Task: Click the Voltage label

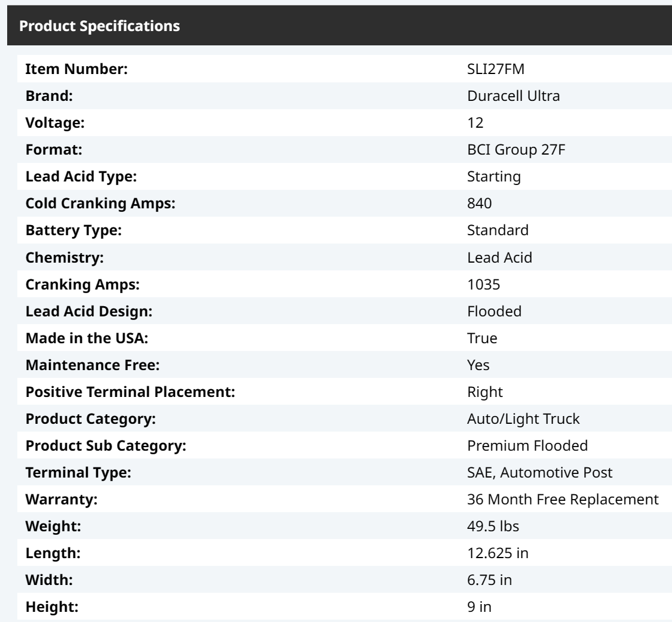Action: click(55, 123)
